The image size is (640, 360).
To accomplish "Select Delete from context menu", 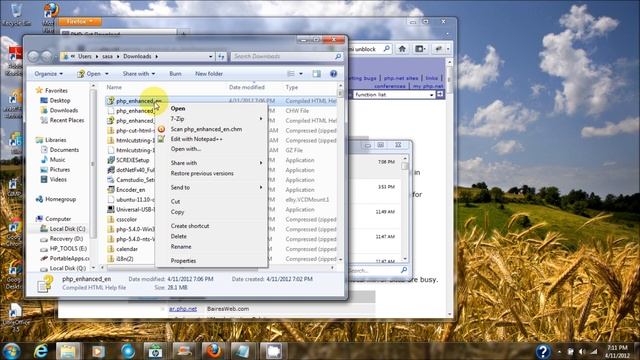I will tap(178, 236).
